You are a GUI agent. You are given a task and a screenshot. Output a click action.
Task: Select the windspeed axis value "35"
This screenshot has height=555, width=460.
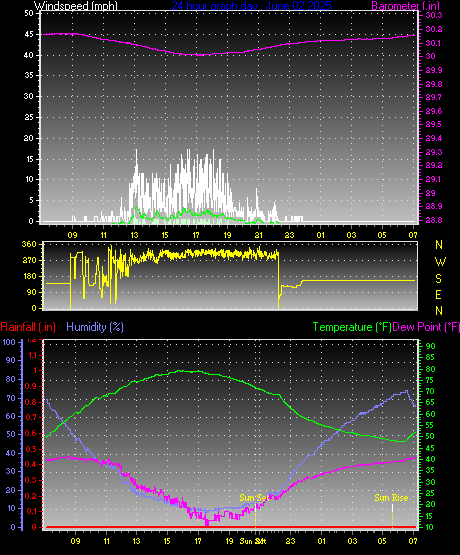[29, 75]
